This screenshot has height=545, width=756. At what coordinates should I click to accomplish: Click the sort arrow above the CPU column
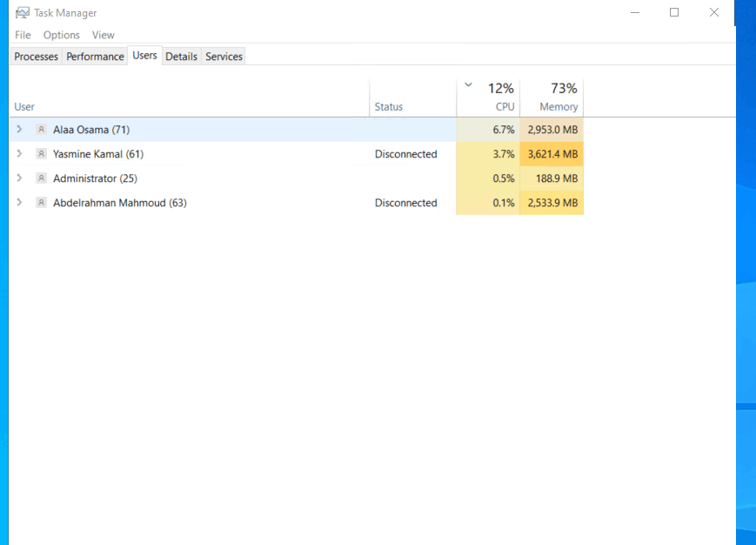(468, 85)
